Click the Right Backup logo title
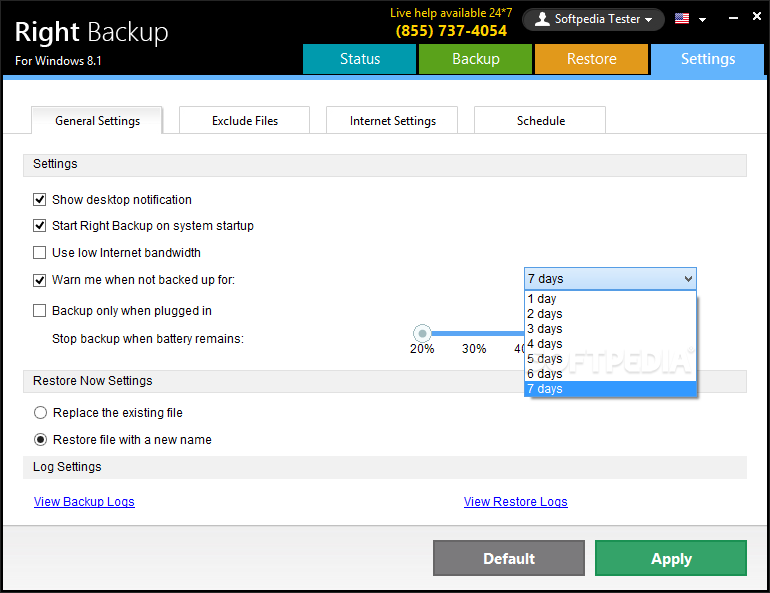Viewport: 770px width, 593px height. pos(91,32)
